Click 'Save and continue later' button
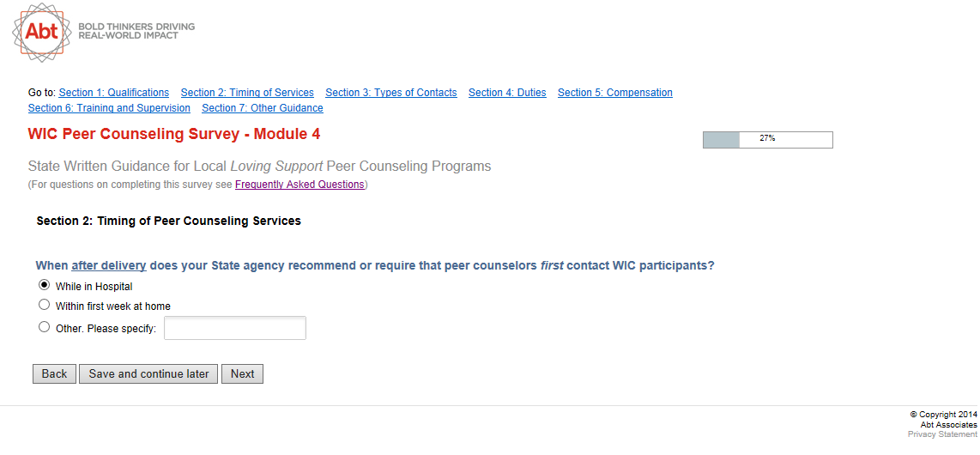Screen dimensions: 980x455 pyautogui.click(x=148, y=374)
